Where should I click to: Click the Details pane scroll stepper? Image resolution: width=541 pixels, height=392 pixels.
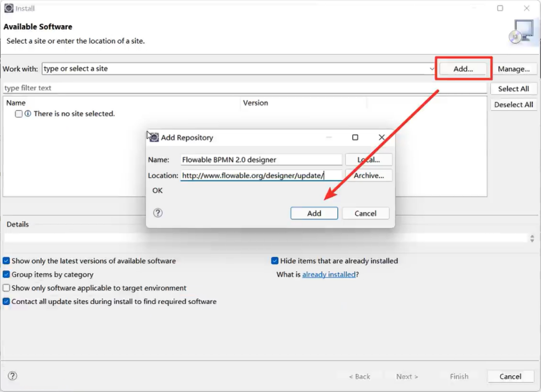(x=532, y=238)
